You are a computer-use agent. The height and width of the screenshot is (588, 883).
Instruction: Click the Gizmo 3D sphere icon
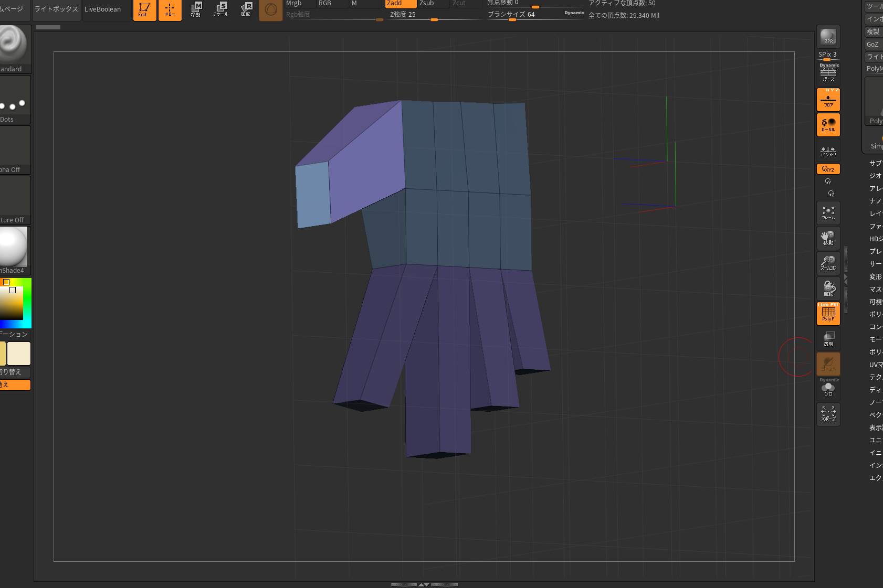coord(271,9)
